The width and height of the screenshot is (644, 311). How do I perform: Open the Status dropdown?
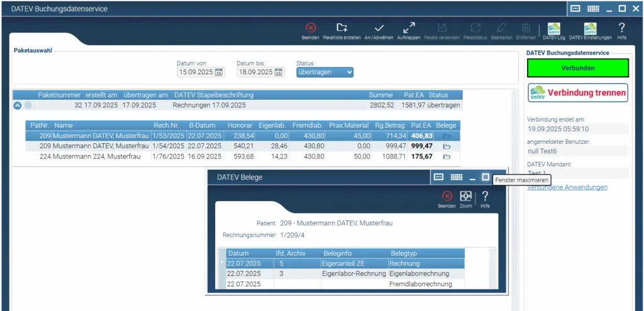point(325,72)
